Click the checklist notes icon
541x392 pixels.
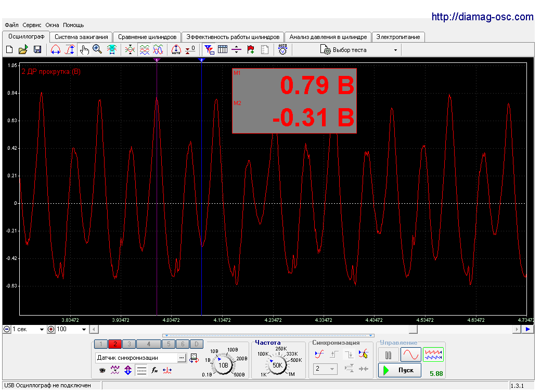pos(265,49)
